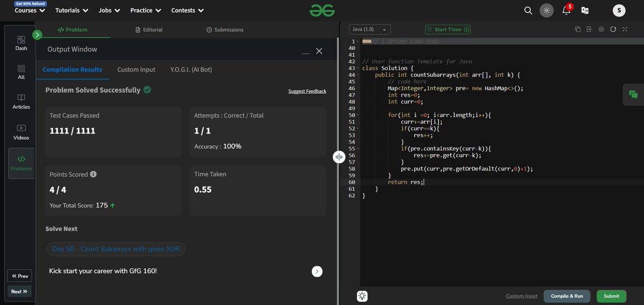Select the Compilation Results tab

point(72,70)
